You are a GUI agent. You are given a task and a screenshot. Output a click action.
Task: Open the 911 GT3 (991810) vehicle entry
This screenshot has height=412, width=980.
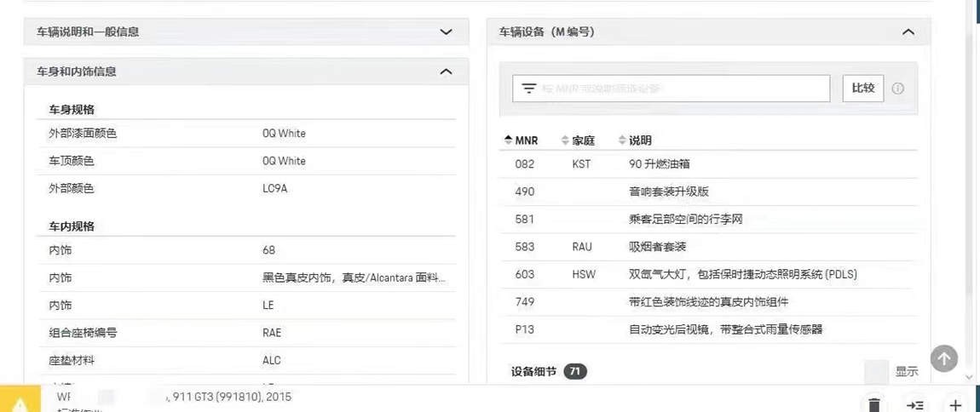pyautogui.click(x=230, y=397)
